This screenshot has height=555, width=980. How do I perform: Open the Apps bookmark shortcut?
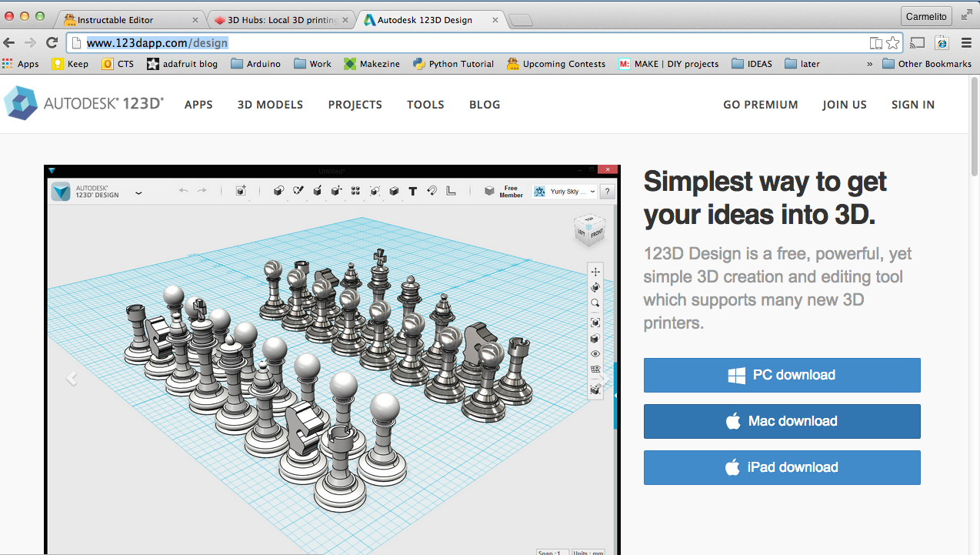21,64
